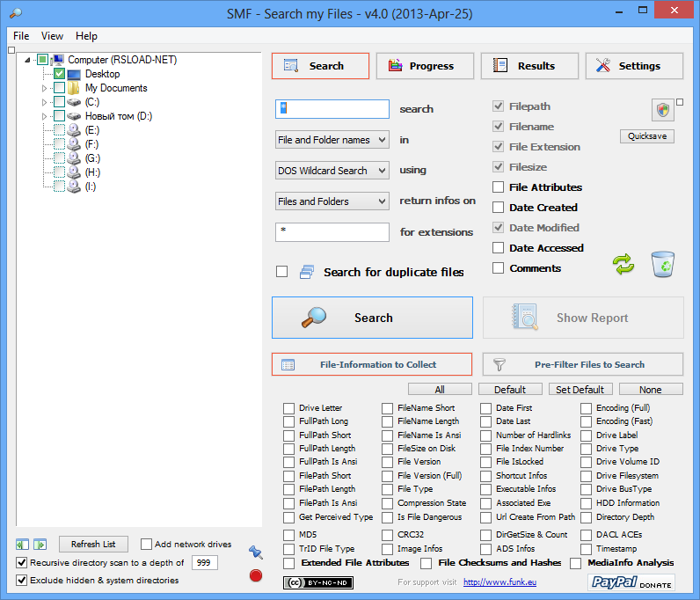Viewport: 700px width, 600px height.
Task: Click the recycle bin icon
Action: coord(663,264)
